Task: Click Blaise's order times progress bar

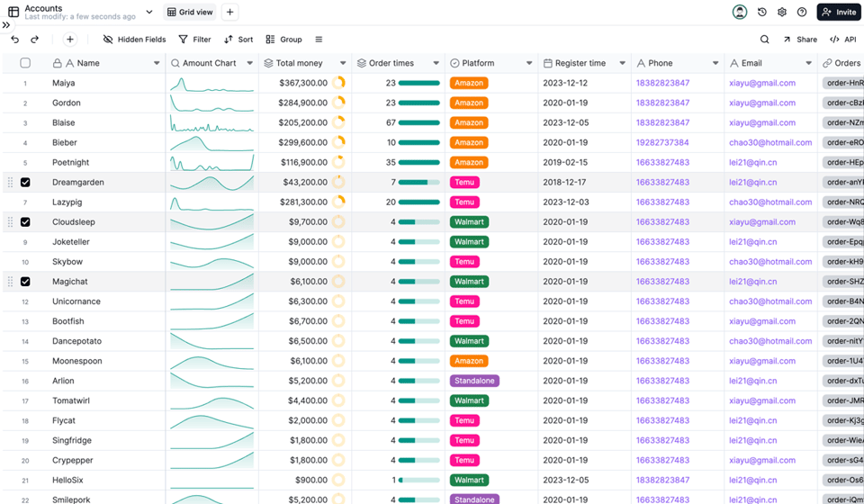Action: tap(418, 122)
